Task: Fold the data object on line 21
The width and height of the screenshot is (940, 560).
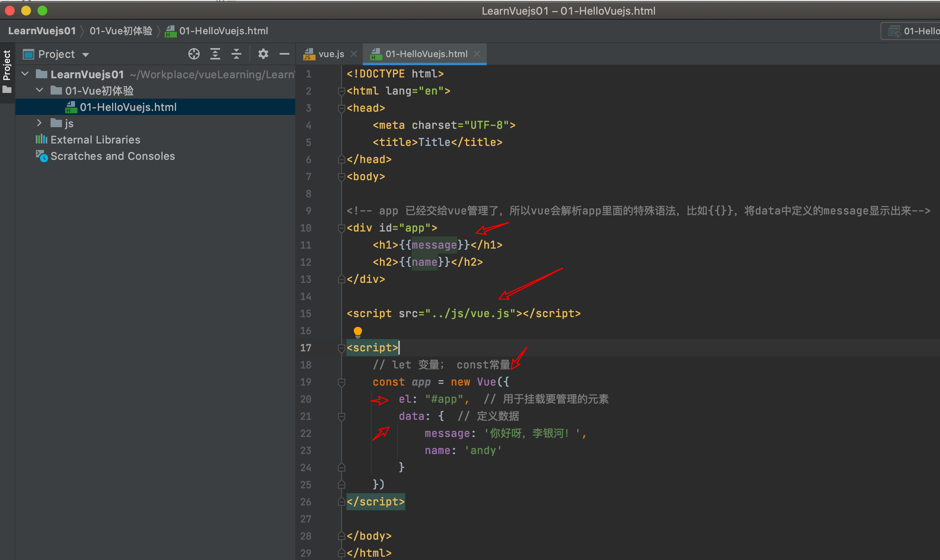Action: (341, 417)
